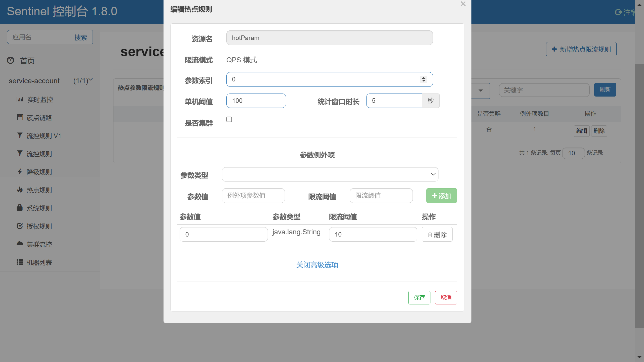Click the list icon beside 机器列表
Screen dimensions: 644x362
click(x=20, y=262)
